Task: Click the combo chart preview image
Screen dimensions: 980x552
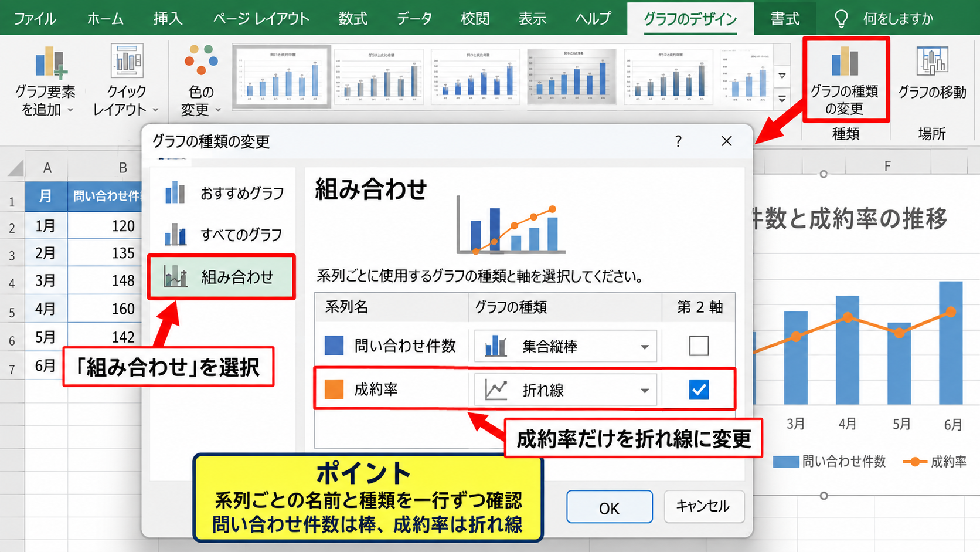Action: point(511,225)
